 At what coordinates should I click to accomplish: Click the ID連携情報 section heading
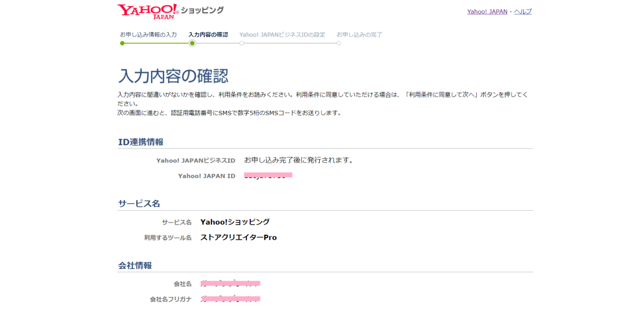(141, 142)
